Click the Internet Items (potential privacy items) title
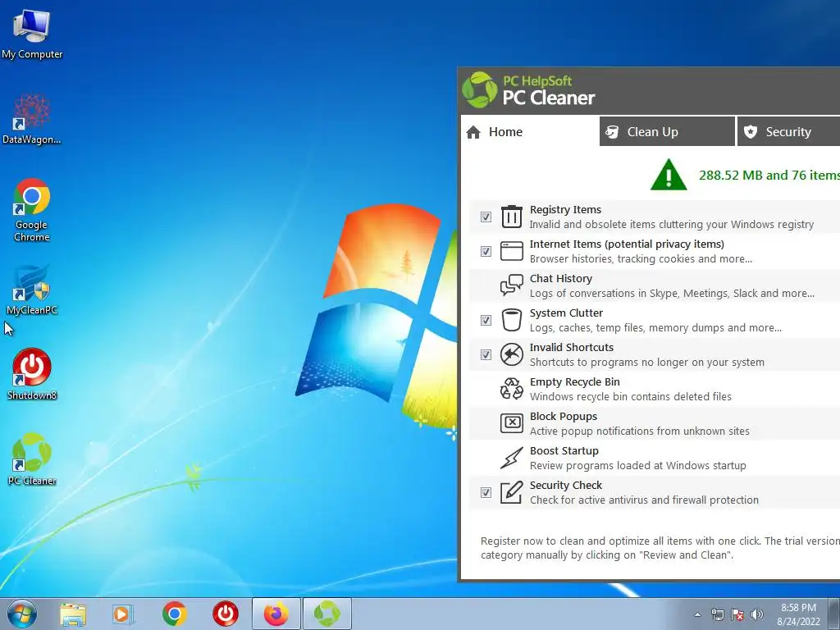 coord(627,244)
